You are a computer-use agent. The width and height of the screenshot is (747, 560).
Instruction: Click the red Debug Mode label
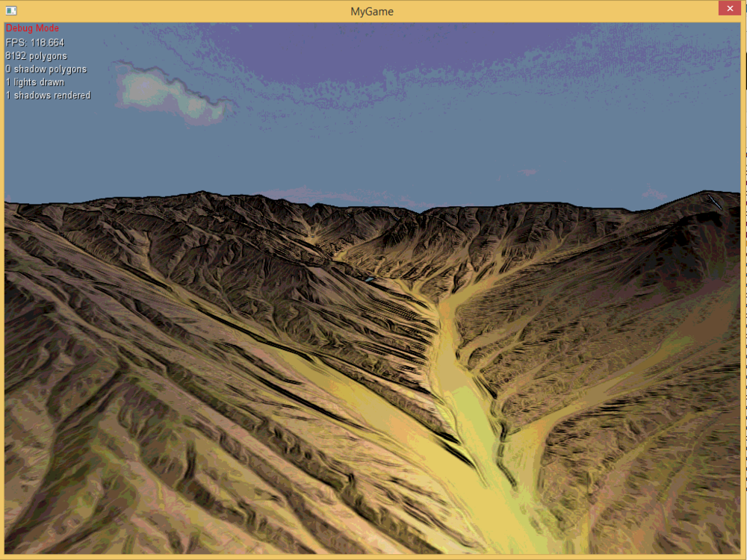tap(32, 28)
